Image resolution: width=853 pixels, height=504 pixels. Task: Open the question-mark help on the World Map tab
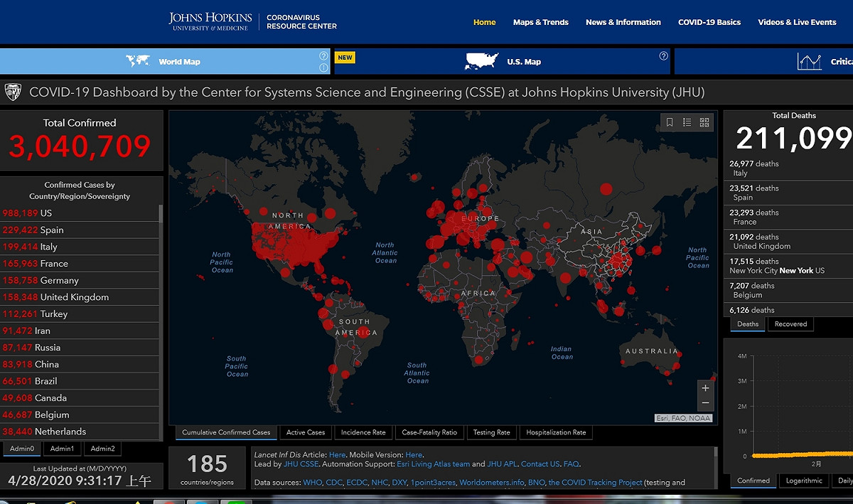323,55
